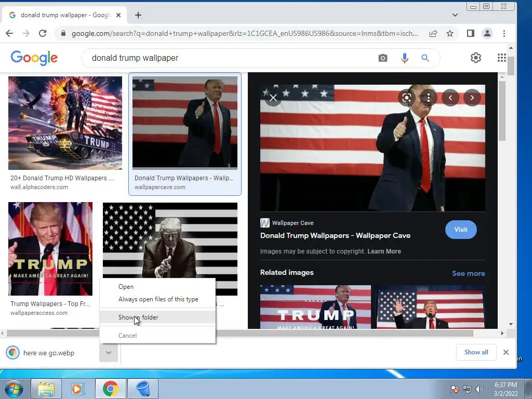The width and height of the screenshot is (532, 399).
Task: Open the Action Center flag icon
Action: (454, 389)
